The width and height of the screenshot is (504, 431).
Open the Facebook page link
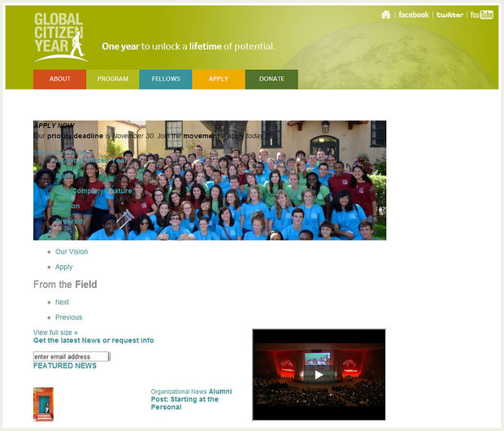tap(413, 15)
